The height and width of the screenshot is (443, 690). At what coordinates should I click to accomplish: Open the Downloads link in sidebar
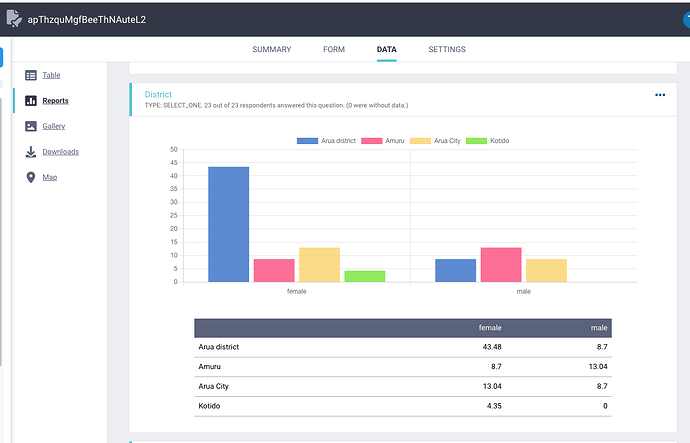[61, 152]
